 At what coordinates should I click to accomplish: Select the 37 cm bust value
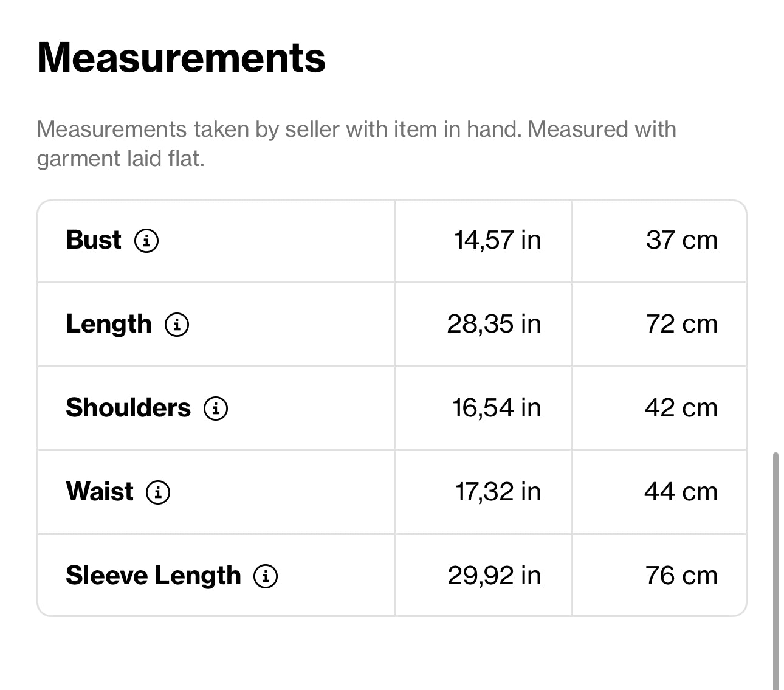(681, 240)
